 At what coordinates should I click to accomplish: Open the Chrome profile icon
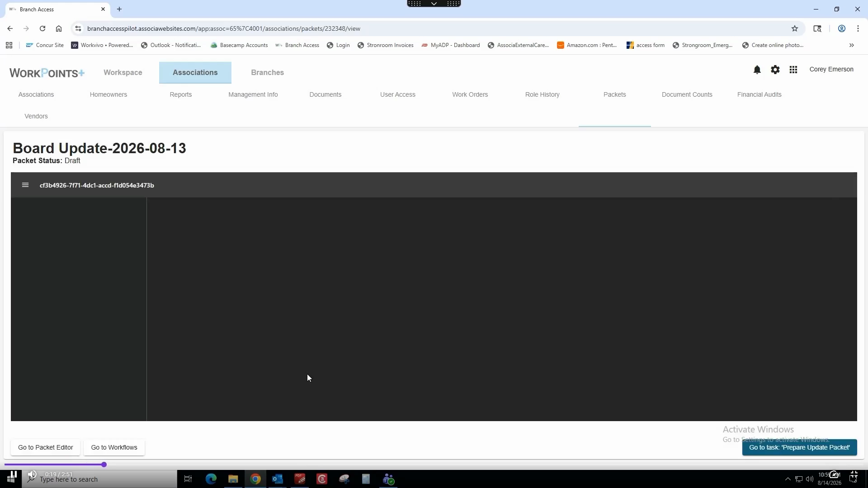[x=842, y=28]
